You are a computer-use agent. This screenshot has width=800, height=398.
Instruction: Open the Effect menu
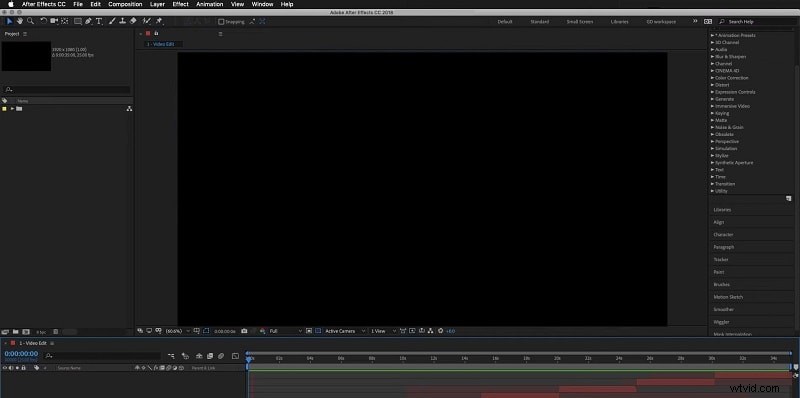(x=180, y=4)
